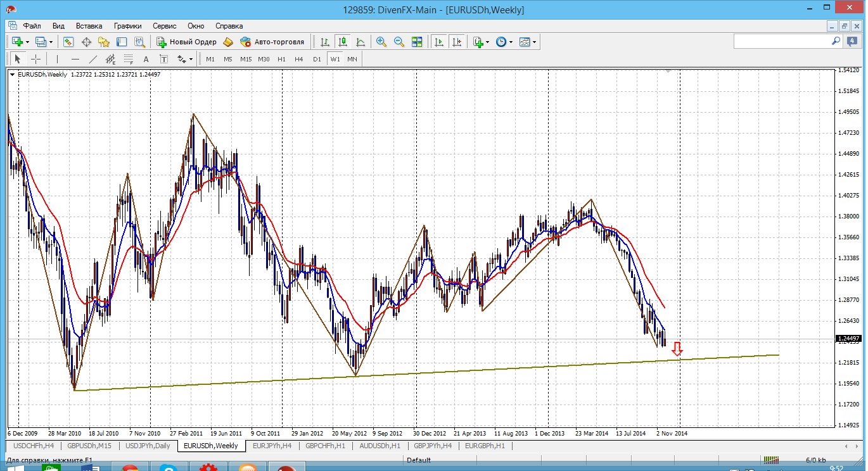The image size is (868, 471).
Task: Toggle the Авто-торговля button
Action: click(272, 42)
